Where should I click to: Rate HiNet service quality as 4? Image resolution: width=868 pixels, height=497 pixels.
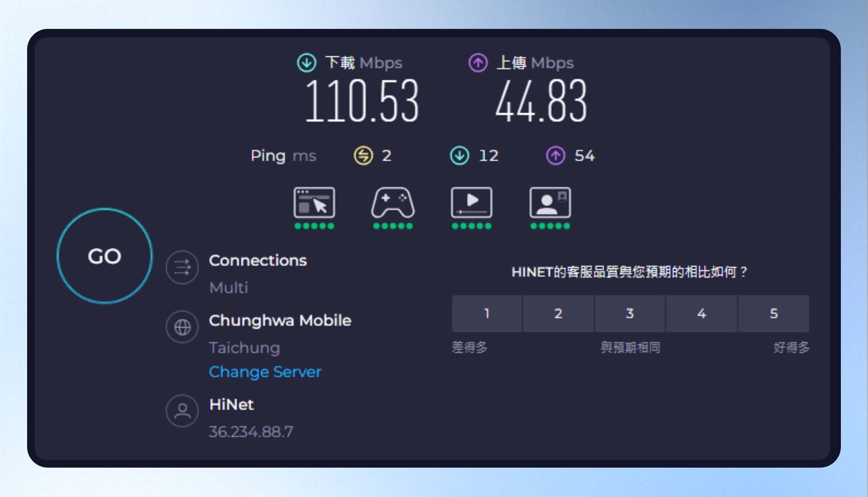pos(702,314)
